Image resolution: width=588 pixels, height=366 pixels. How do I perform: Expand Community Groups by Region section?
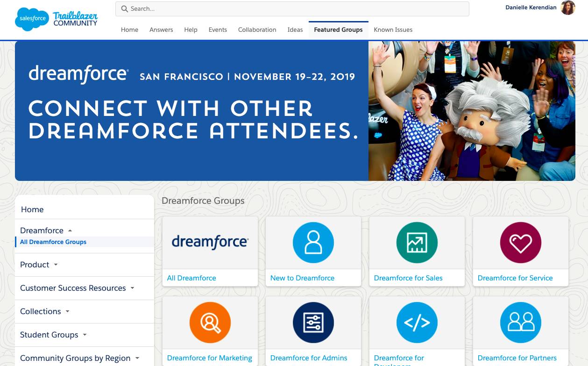[137, 358]
